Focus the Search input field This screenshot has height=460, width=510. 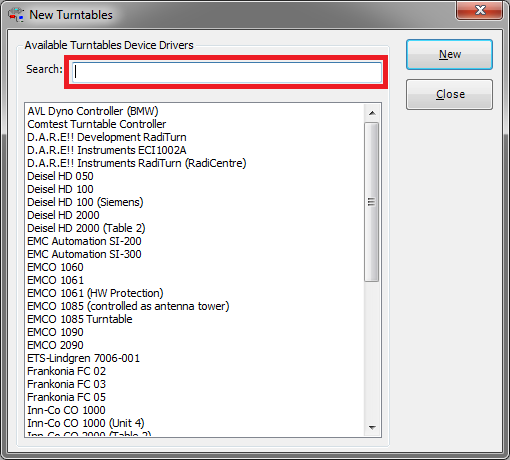tap(227, 72)
